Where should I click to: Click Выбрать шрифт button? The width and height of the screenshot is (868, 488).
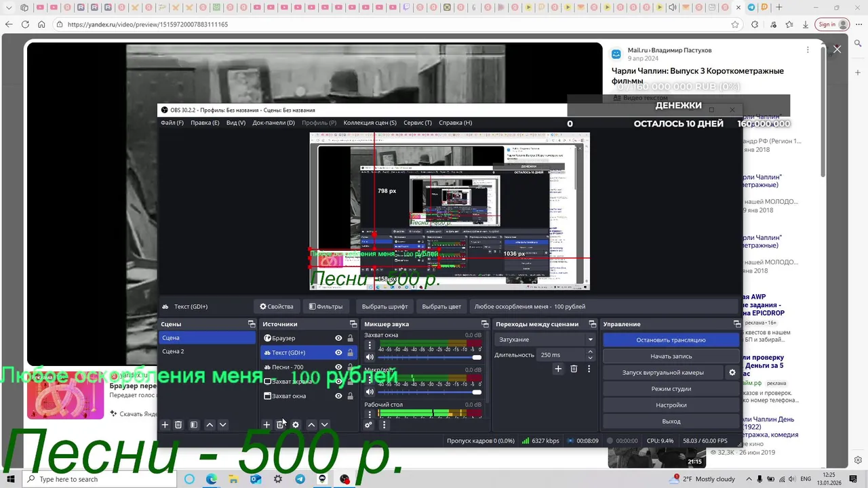point(384,306)
